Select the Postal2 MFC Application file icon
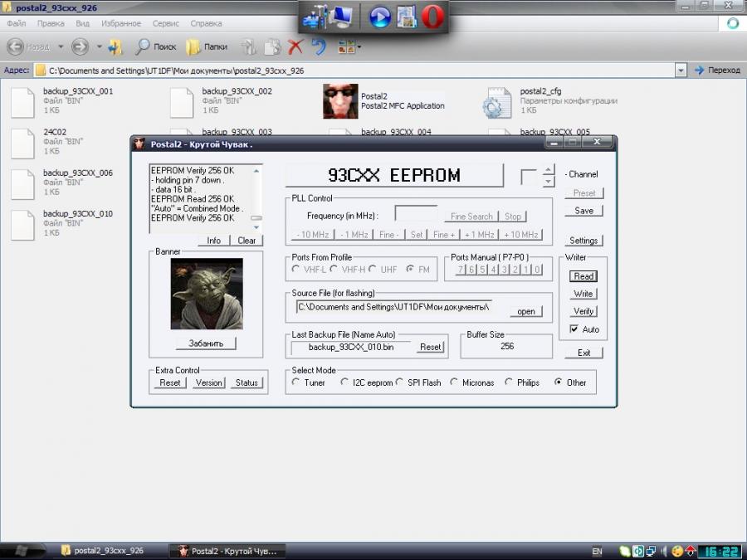This screenshot has width=747, height=560. [340, 101]
